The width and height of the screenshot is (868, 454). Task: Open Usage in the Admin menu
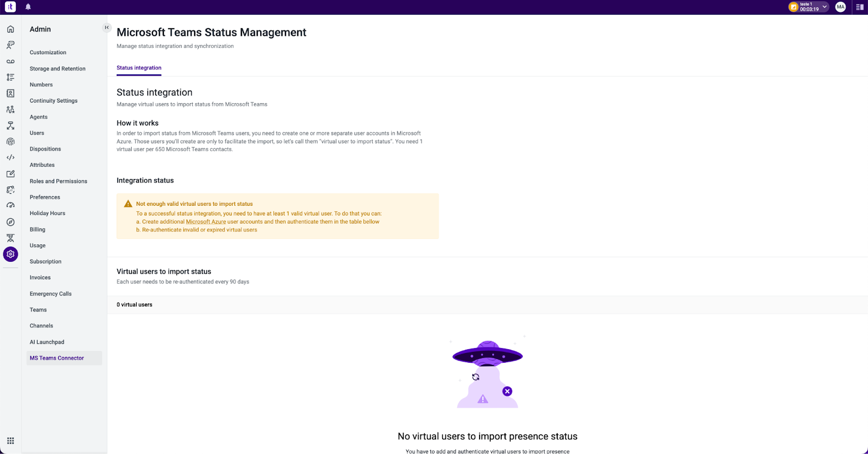37,245
